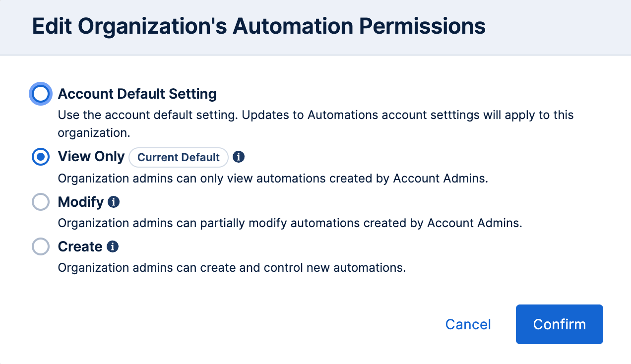This screenshot has height=364, width=631.
Task: Cancel editing automation permissions
Action: pos(467,324)
